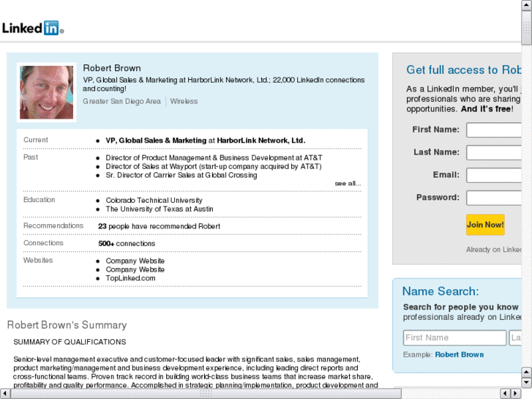The width and height of the screenshot is (532, 399).
Task: Click the 'Get full access' heading
Action: coord(464,70)
